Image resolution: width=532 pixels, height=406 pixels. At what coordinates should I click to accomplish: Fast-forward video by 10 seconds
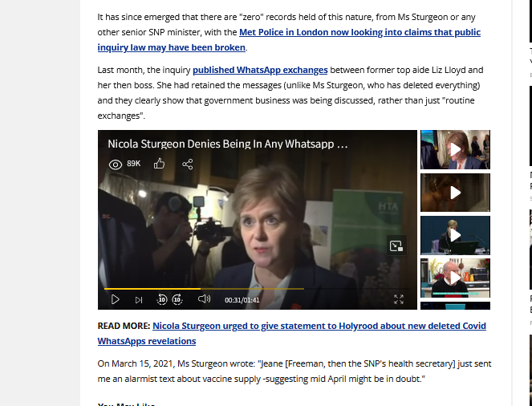coord(177,299)
